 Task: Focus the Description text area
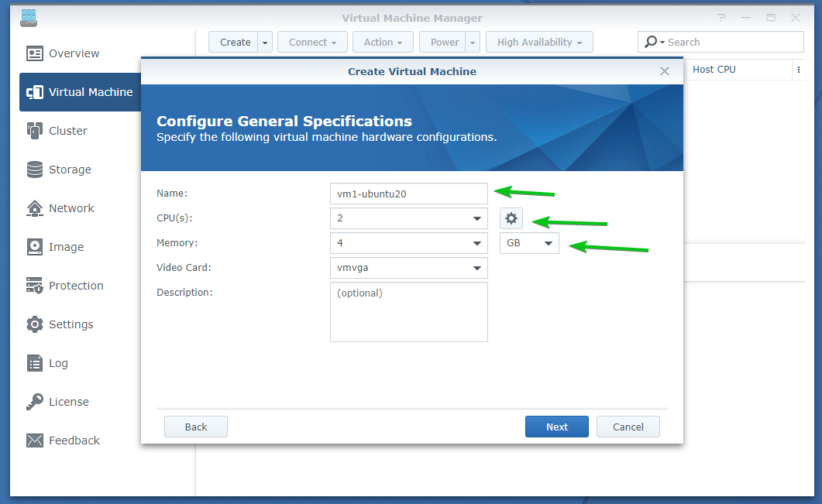point(408,312)
